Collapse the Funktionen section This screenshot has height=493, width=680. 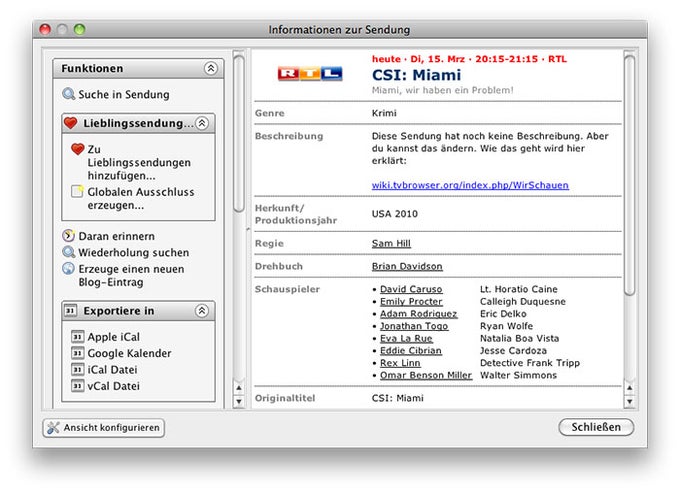coord(211,68)
